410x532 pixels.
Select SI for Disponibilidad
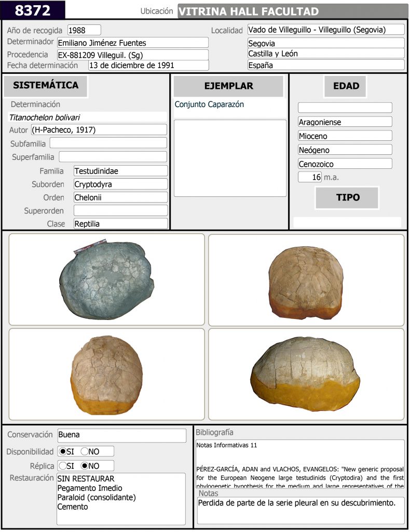(63, 451)
